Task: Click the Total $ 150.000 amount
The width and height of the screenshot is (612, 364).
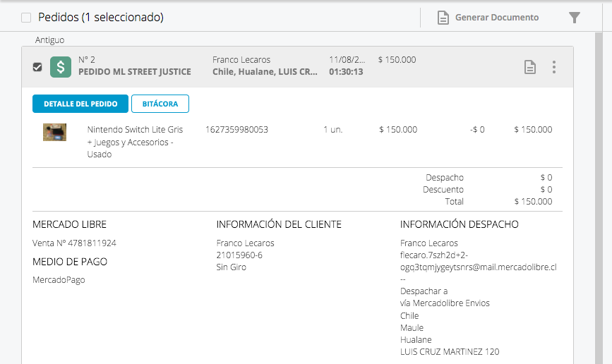Action: tap(533, 202)
